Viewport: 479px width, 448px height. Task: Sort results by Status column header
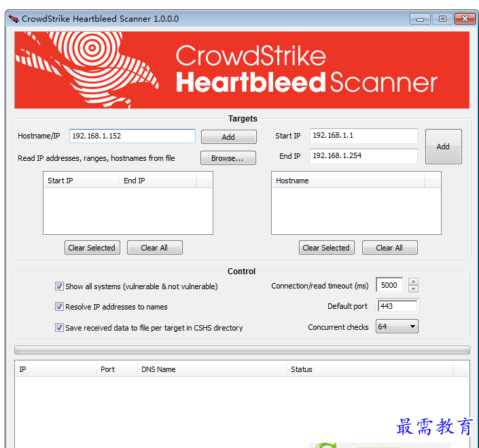[x=370, y=369]
